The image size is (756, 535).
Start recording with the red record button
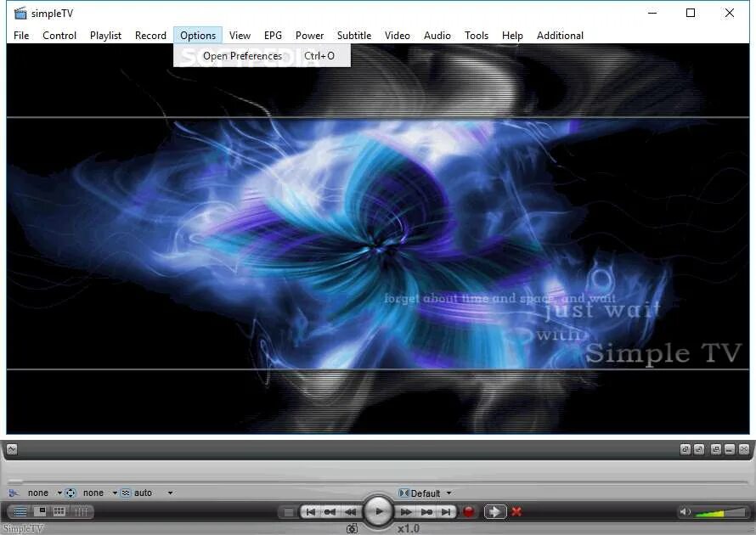[468, 512]
